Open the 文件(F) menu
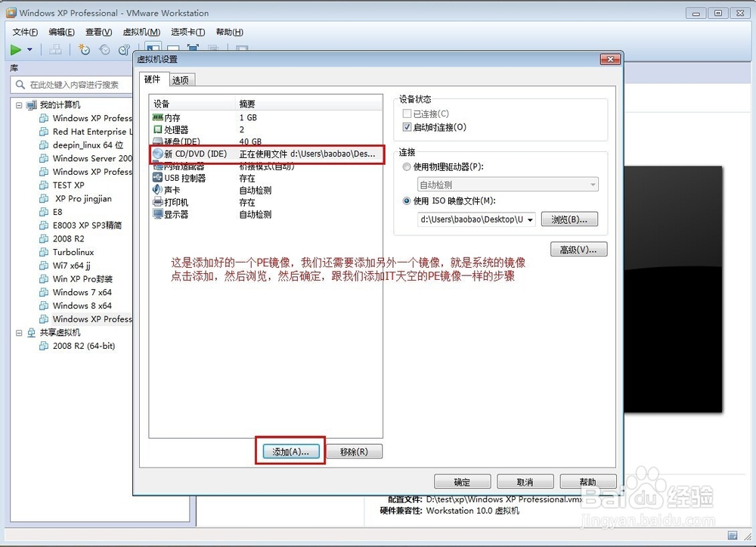The image size is (756, 547). click(25, 32)
